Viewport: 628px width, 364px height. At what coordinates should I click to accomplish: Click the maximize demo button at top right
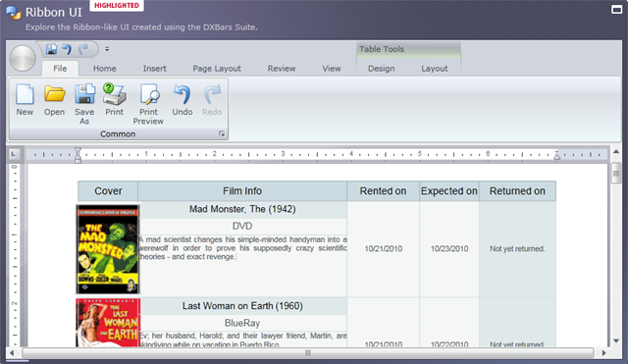(x=616, y=9)
